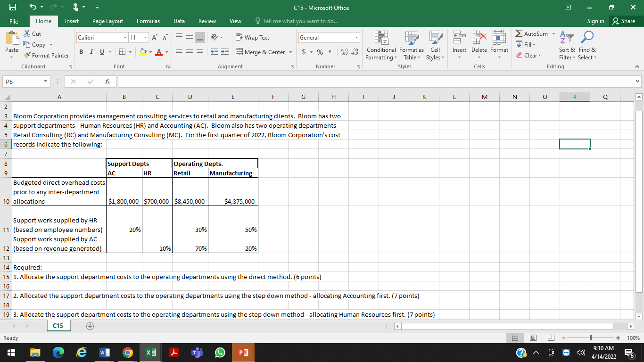
Task: Select the Format Painter tool
Action: (x=46, y=55)
